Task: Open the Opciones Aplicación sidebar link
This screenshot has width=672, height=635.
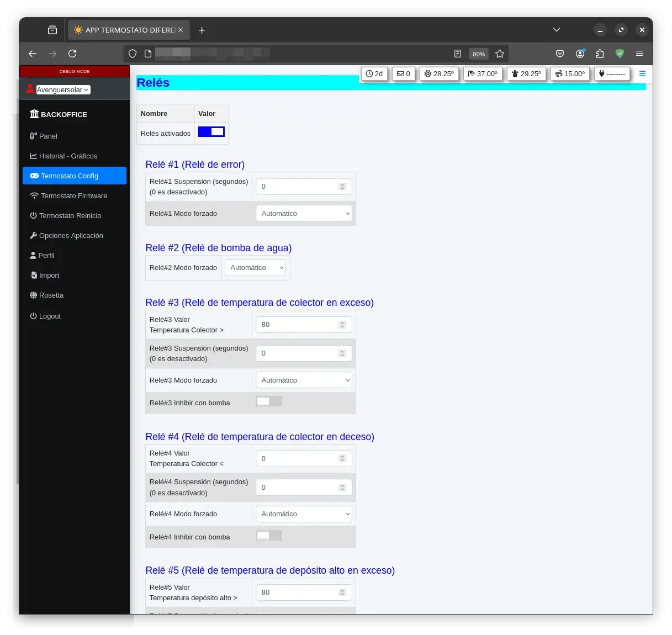Action: tap(71, 236)
